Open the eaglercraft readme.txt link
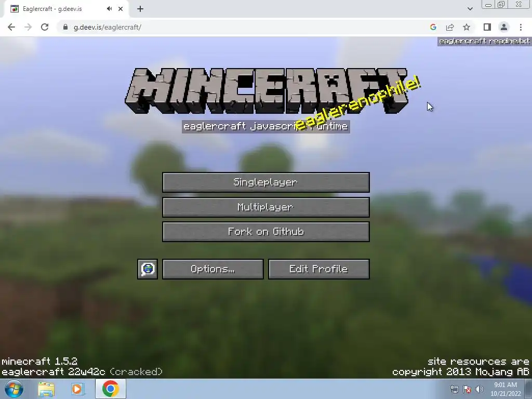Screen dimensions: 532x399 (484, 41)
